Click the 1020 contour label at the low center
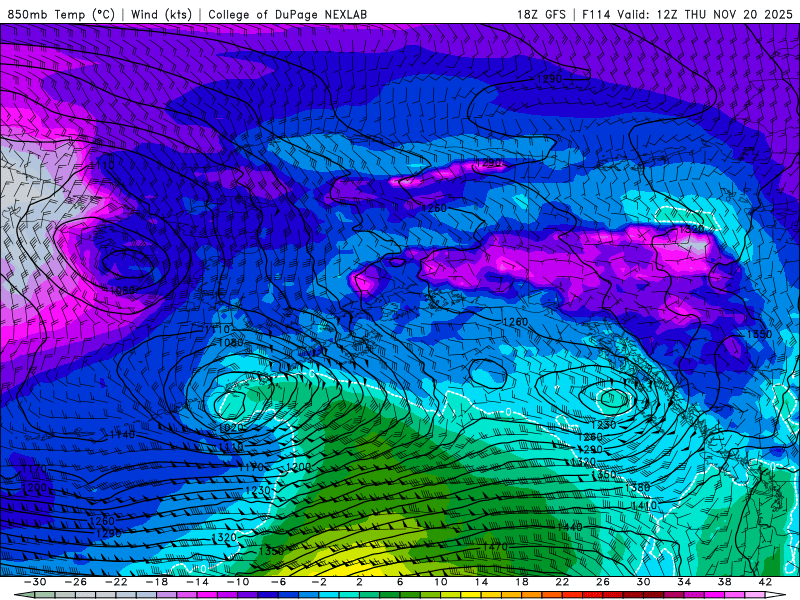Viewport: 800px width, 600px height. pos(231,428)
